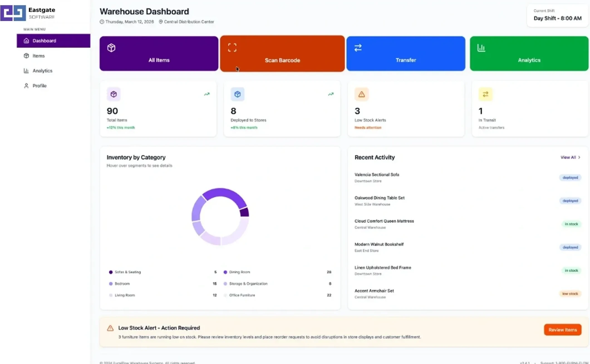590x364 pixels.
Task: Click the Sofas & Seating legend color dot
Action: tap(111, 272)
